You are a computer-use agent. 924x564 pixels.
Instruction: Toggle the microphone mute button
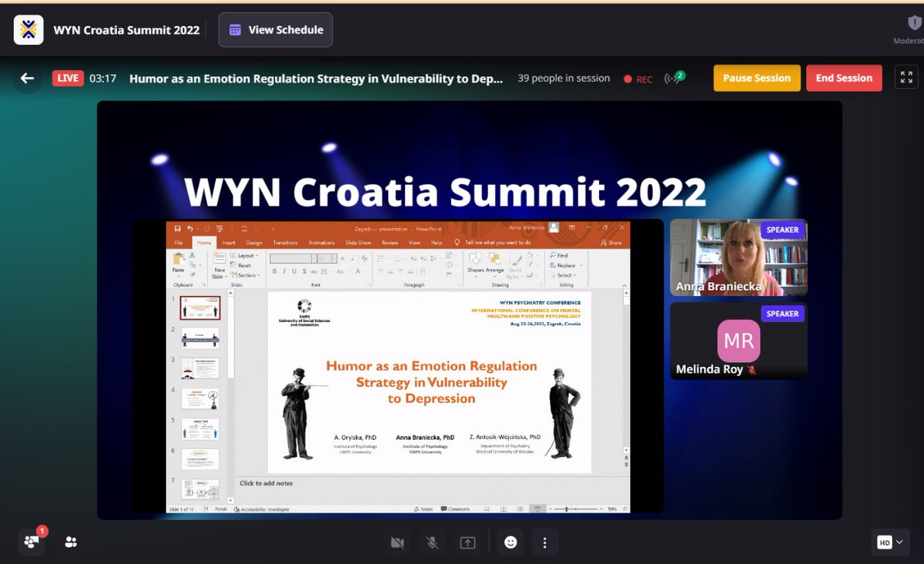[x=432, y=542]
